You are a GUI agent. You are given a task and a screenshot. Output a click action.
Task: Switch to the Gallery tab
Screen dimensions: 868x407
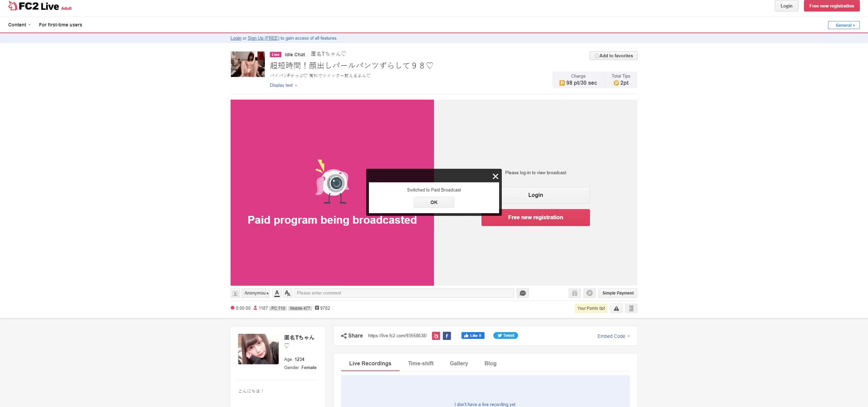(459, 363)
